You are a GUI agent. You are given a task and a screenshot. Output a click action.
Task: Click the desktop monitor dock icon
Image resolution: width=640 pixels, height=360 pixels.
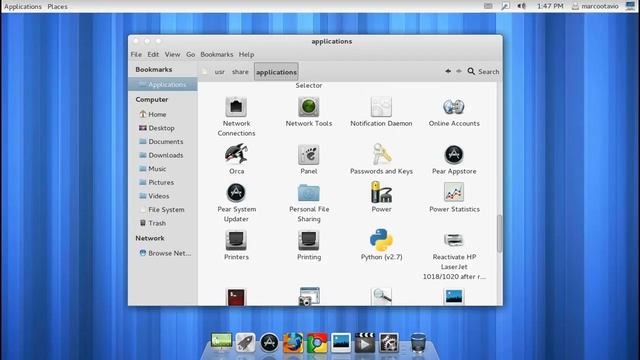coord(221,342)
